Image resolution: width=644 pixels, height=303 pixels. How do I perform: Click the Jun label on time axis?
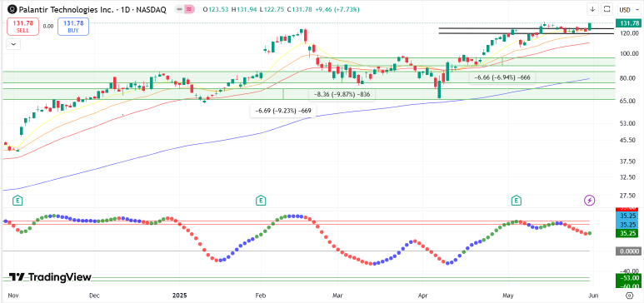tap(594, 296)
